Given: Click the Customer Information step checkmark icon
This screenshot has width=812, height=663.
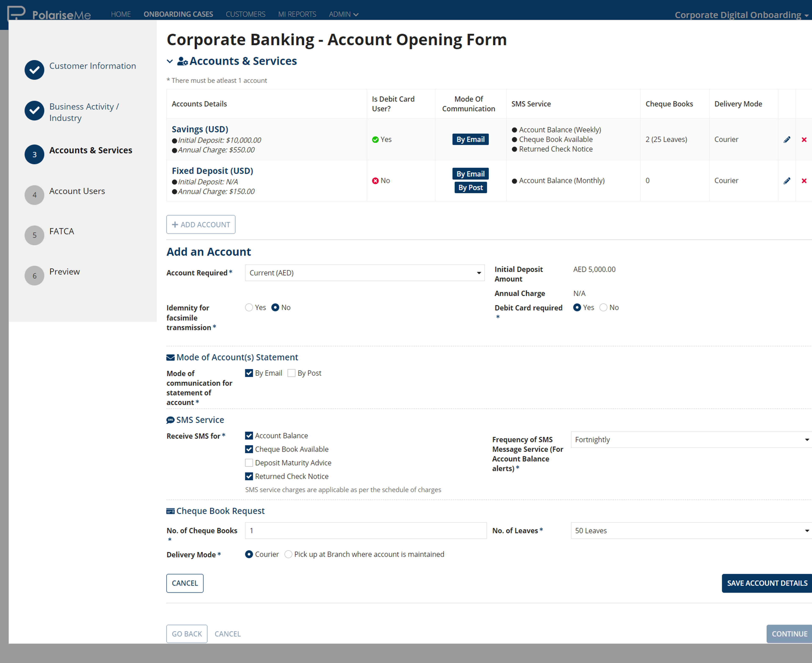Looking at the screenshot, I should pyautogui.click(x=34, y=70).
